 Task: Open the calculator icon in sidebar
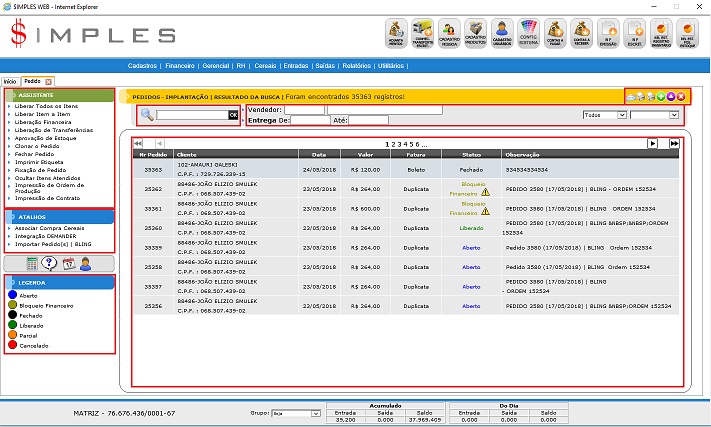pos(32,263)
